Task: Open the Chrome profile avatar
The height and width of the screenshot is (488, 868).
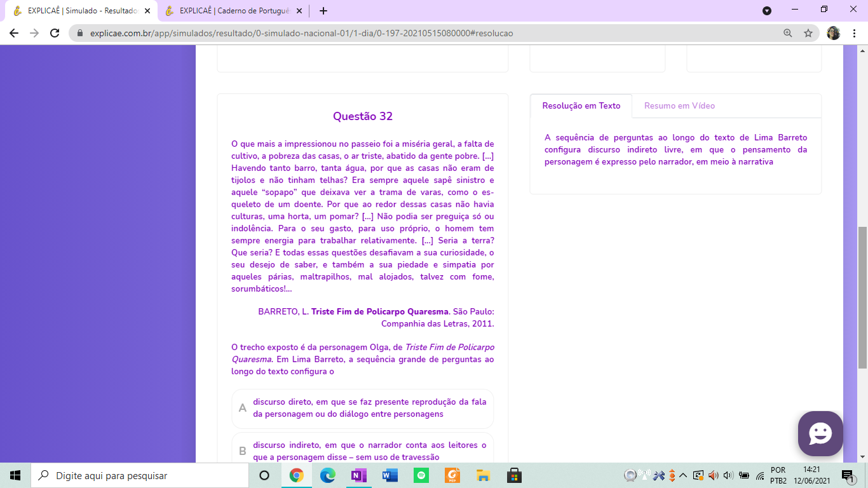Action: [833, 33]
